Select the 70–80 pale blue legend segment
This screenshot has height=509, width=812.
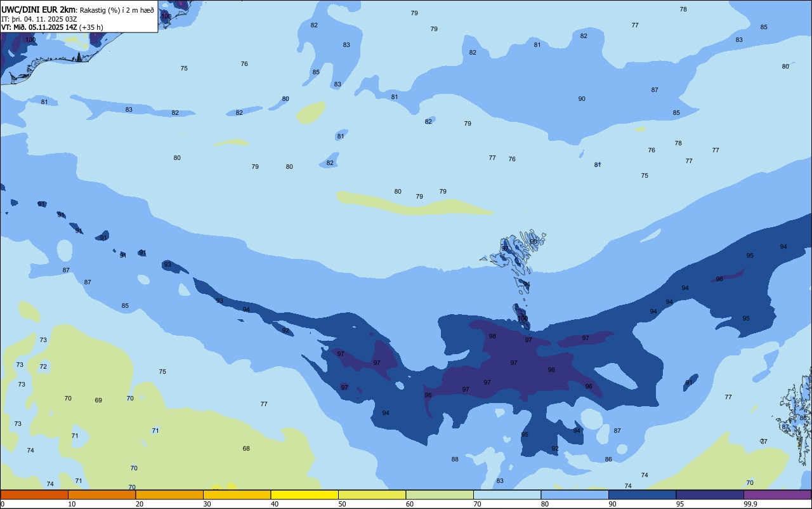pyautogui.click(x=507, y=494)
